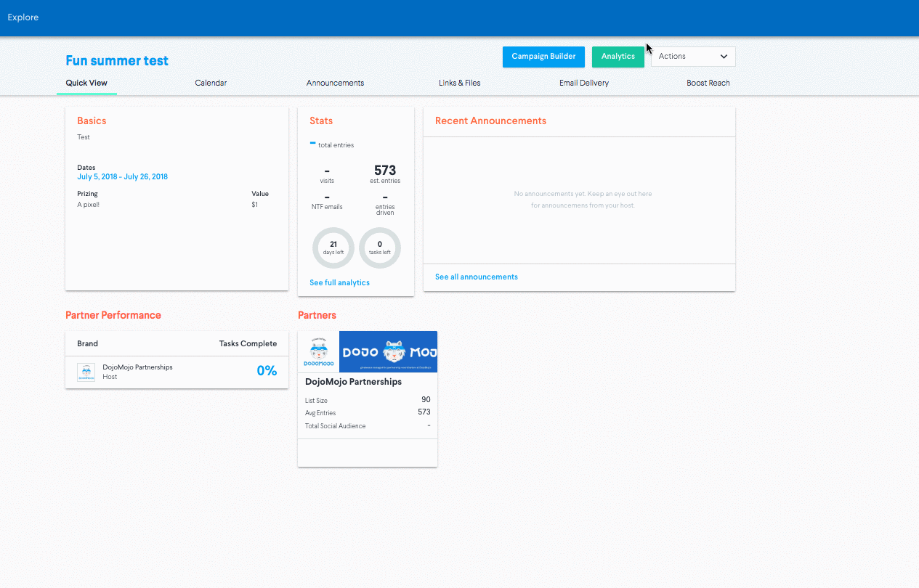Click the 0% tasks complete value
Image resolution: width=919 pixels, height=588 pixels.
click(x=267, y=371)
